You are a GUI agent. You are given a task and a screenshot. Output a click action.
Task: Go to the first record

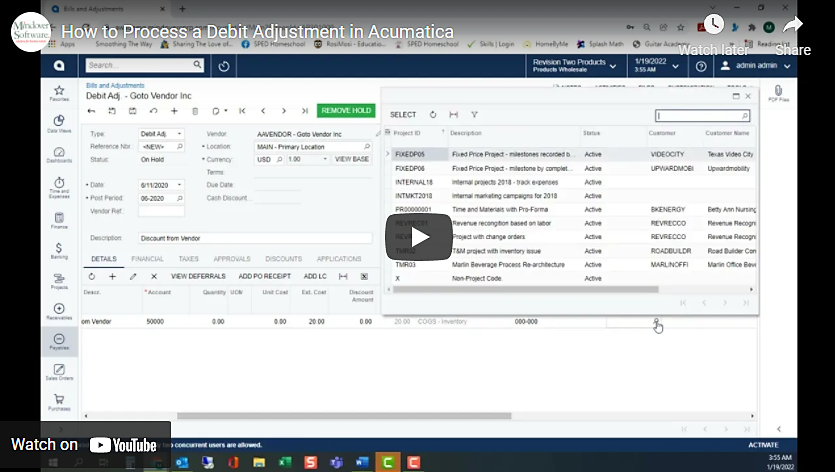(x=242, y=111)
